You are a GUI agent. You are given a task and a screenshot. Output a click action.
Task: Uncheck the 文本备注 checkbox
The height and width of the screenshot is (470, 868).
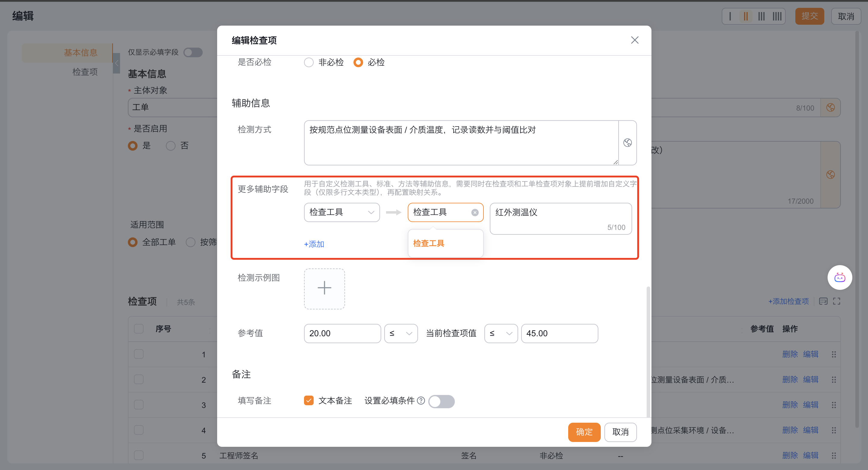tap(309, 401)
